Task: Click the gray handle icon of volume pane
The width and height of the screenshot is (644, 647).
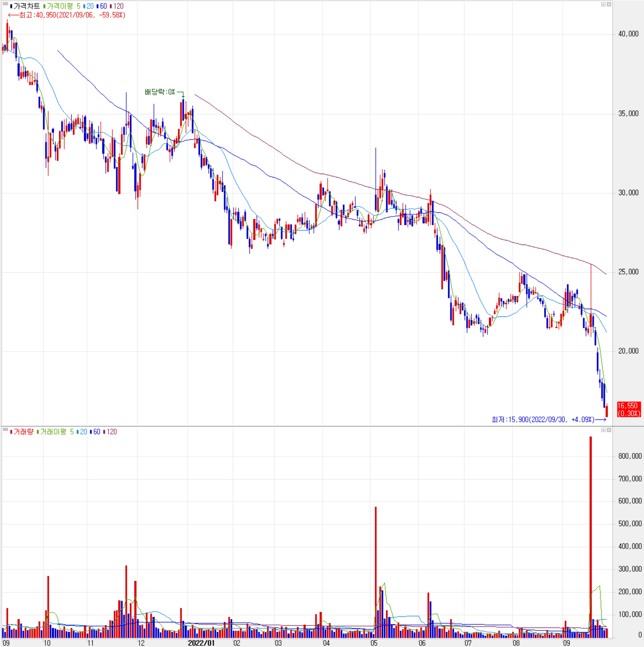Action: point(5,429)
